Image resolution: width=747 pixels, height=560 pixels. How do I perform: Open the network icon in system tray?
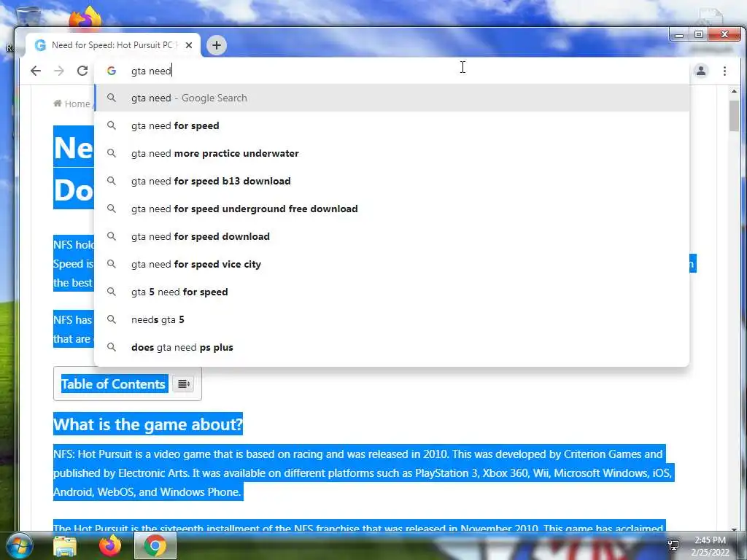point(673,545)
